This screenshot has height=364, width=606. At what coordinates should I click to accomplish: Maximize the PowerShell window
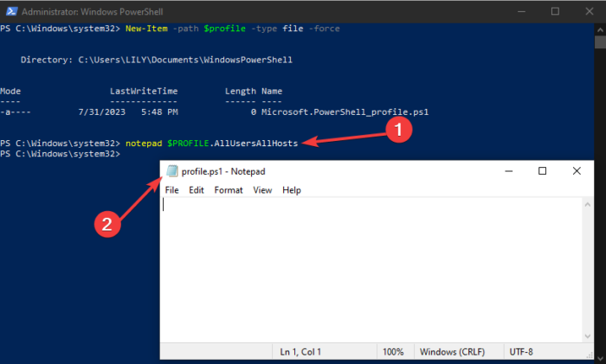(555, 11)
